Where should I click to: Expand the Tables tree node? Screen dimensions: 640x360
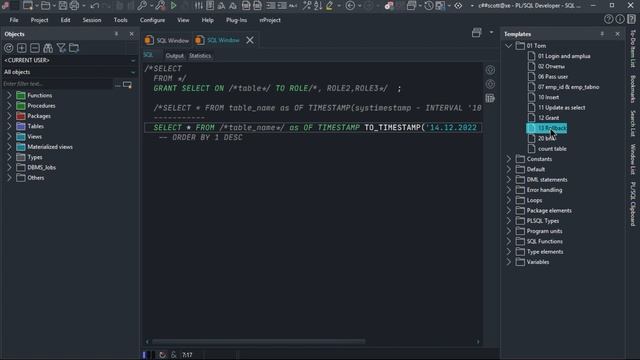[x=9, y=126]
